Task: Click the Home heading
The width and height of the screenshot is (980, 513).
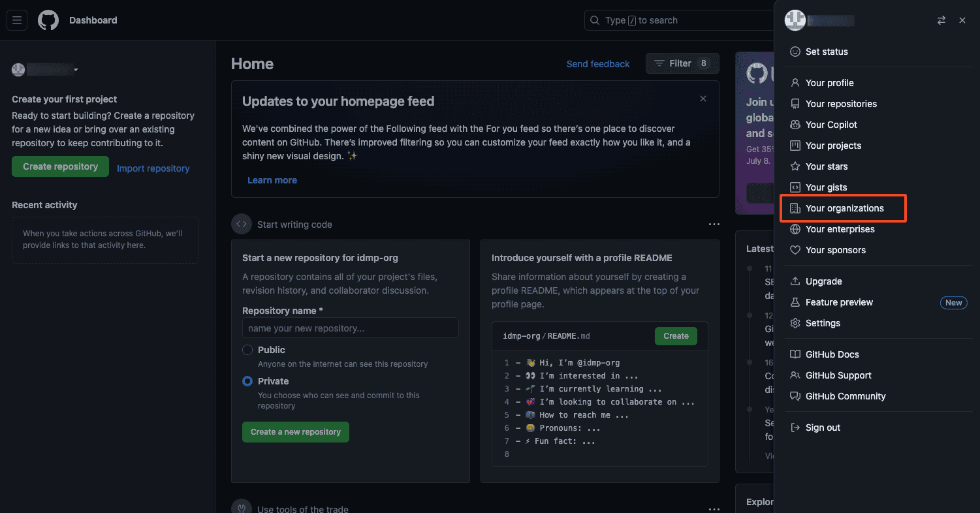Action: (252, 64)
